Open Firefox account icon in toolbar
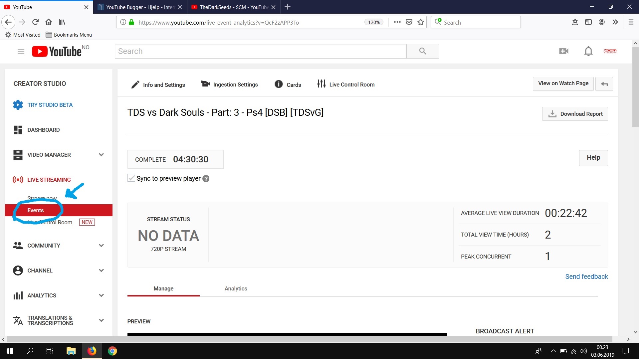Screen dimensions: 644x359 (602, 22)
